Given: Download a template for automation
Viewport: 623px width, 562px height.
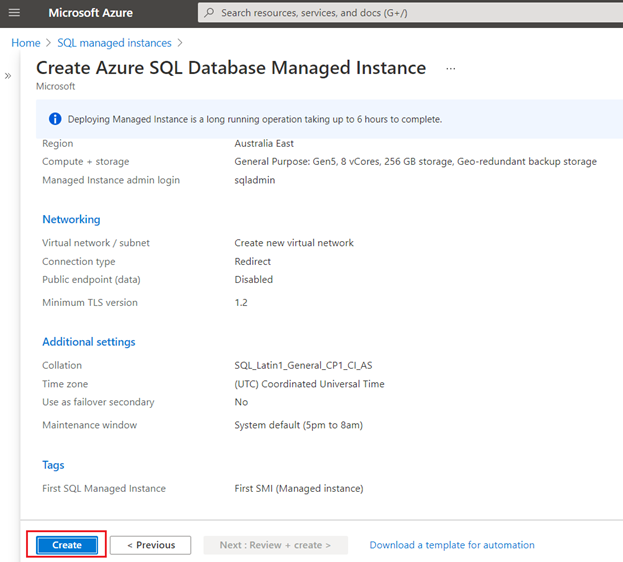Looking at the screenshot, I should pos(452,545).
